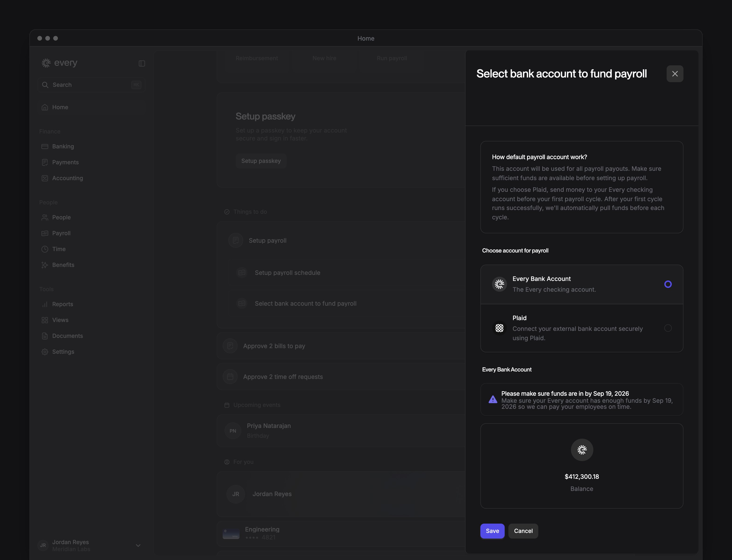The image size is (732, 560).
Task: Click the People users icon
Action: point(45,217)
